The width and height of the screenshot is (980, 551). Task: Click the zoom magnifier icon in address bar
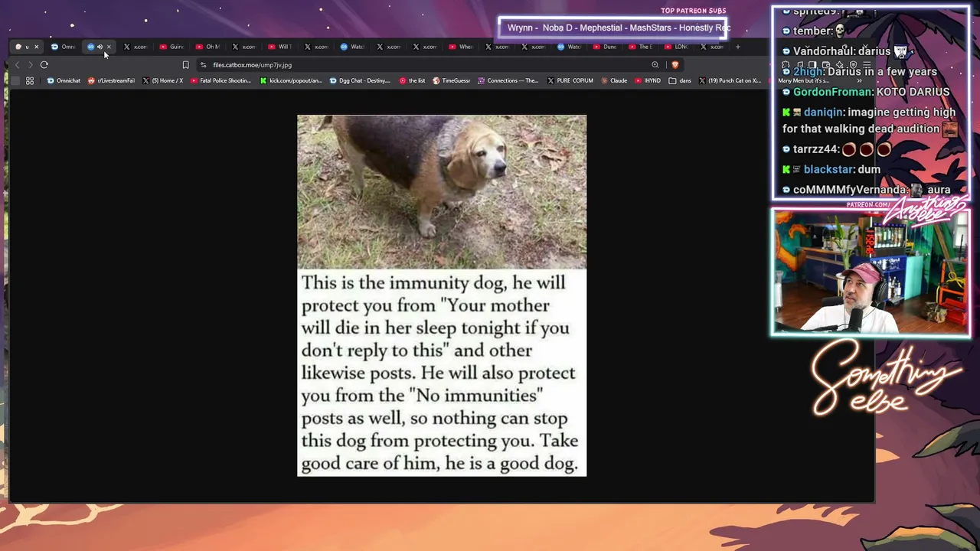(655, 65)
